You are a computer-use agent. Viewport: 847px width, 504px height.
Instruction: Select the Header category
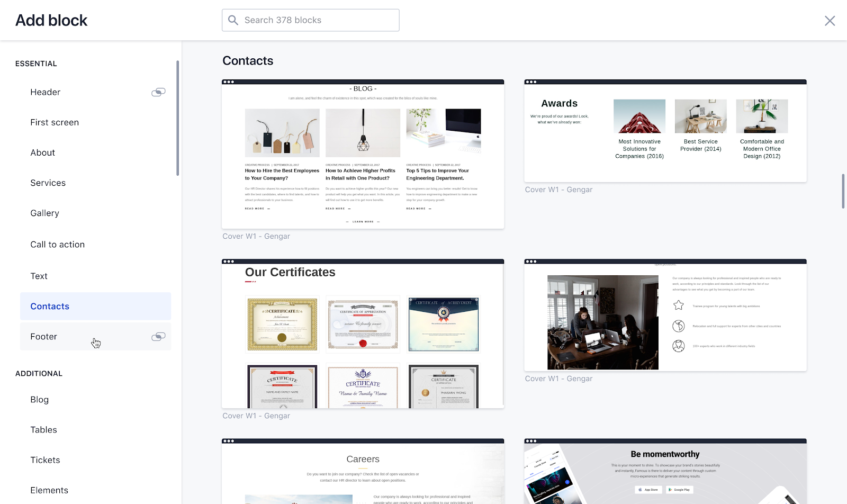(95, 92)
